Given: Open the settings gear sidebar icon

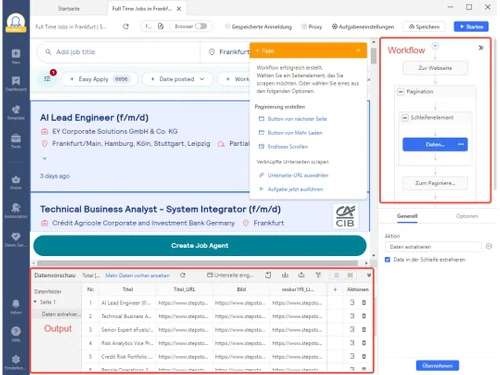Looking at the screenshot, I should [16, 359].
